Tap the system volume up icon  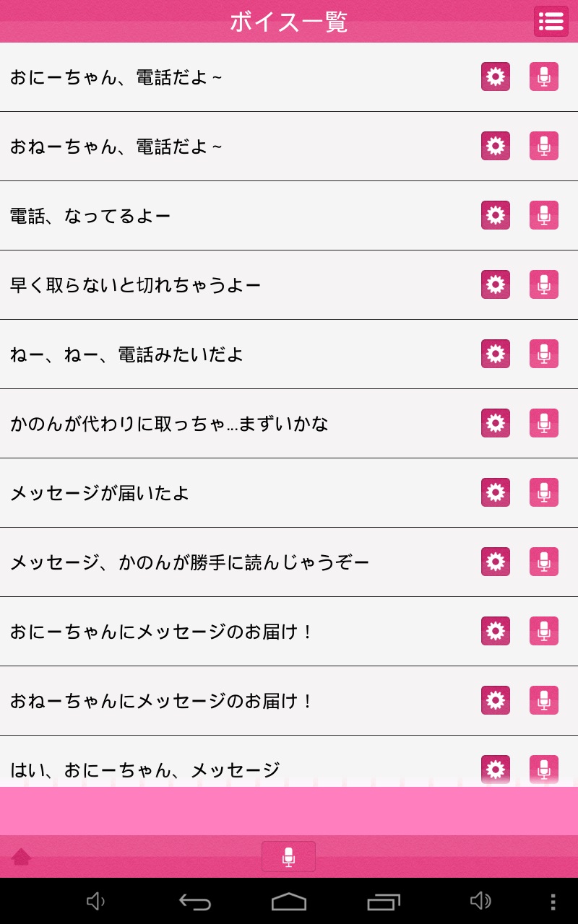click(x=480, y=901)
